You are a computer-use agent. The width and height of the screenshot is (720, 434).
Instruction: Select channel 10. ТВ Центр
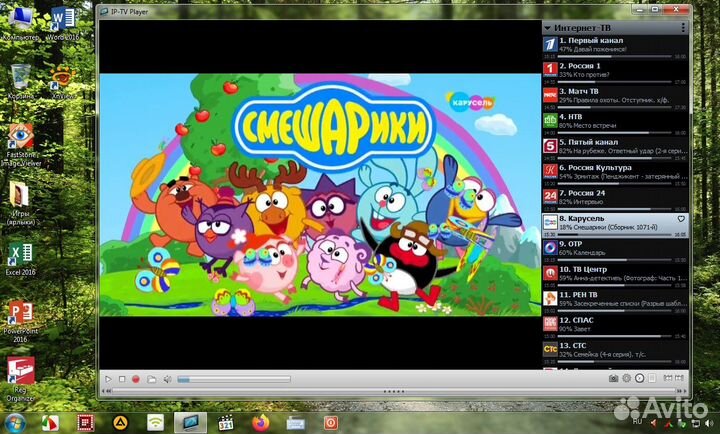615,276
